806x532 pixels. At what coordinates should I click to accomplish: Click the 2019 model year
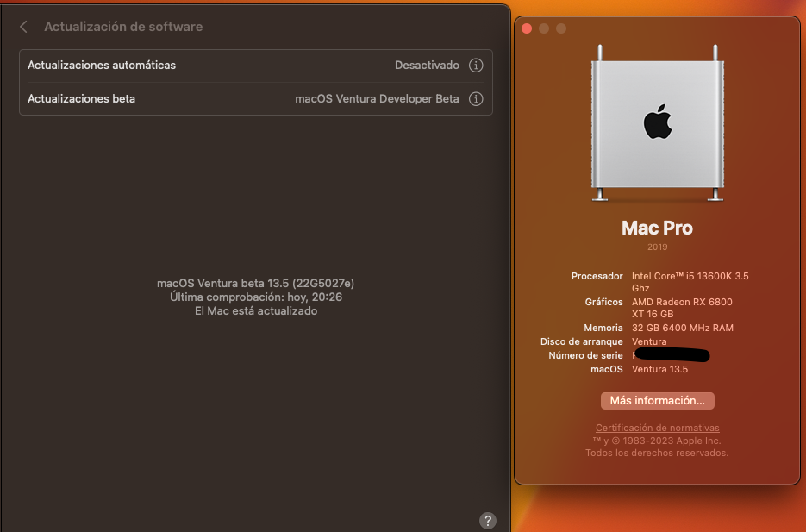click(658, 247)
